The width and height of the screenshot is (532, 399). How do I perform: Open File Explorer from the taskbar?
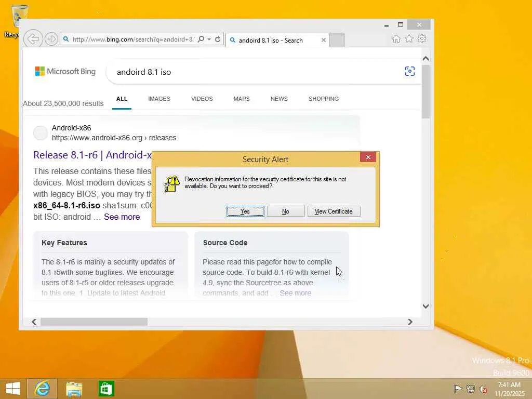(74, 389)
